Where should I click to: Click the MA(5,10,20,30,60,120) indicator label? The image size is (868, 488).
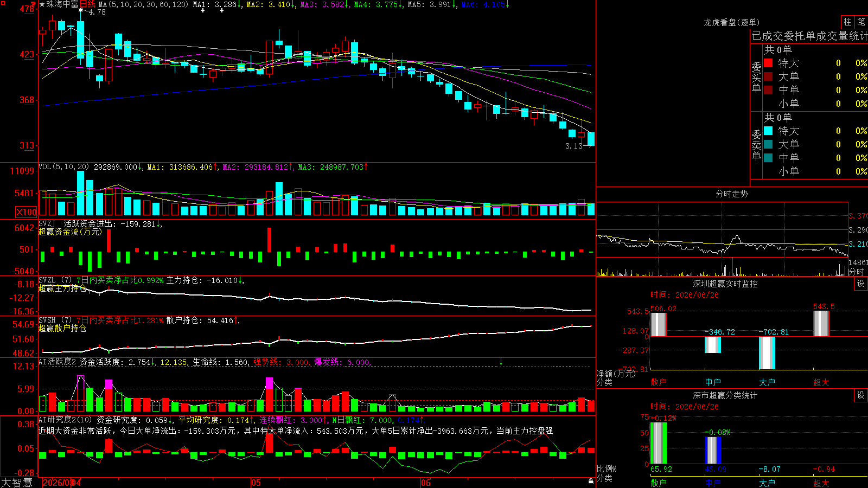[x=144, y=4]
